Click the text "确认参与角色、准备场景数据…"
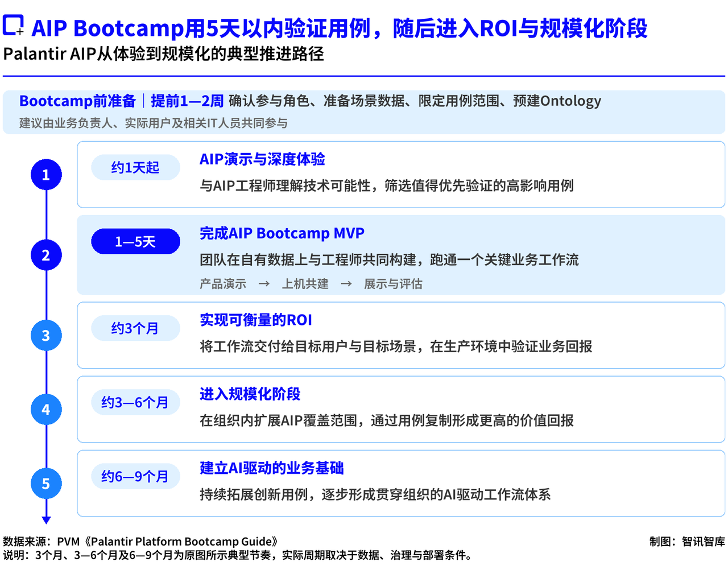The image size is (728, 578). click(x=415, y=101)
